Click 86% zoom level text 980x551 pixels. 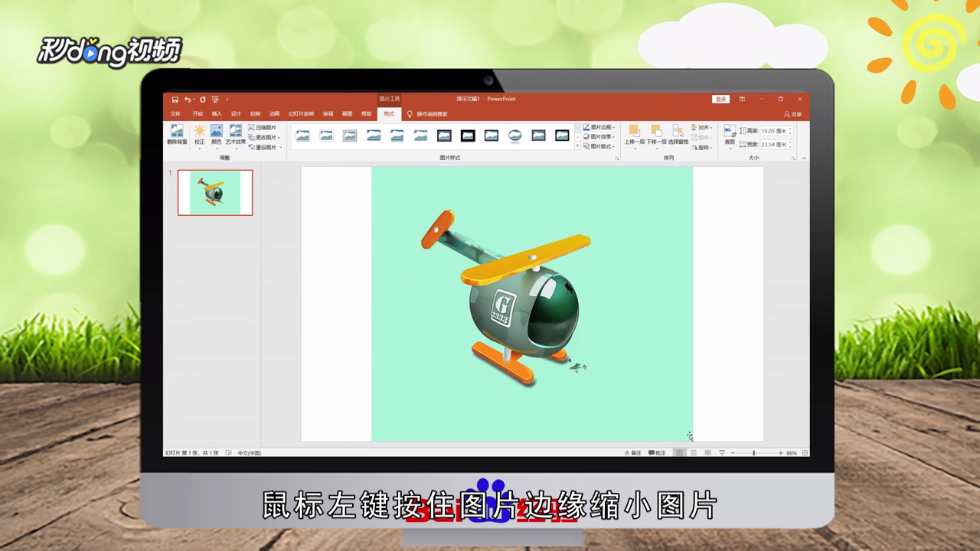click(x=792, y=453)
